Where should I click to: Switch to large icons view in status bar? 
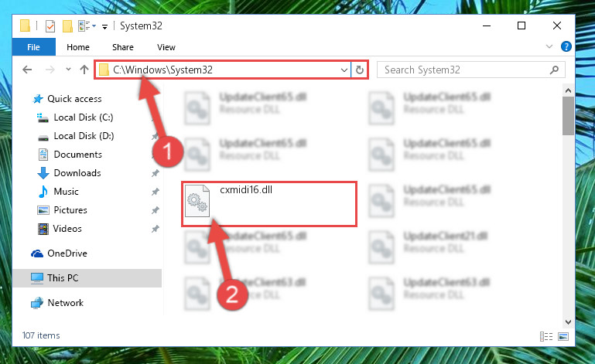pos(563,336)
